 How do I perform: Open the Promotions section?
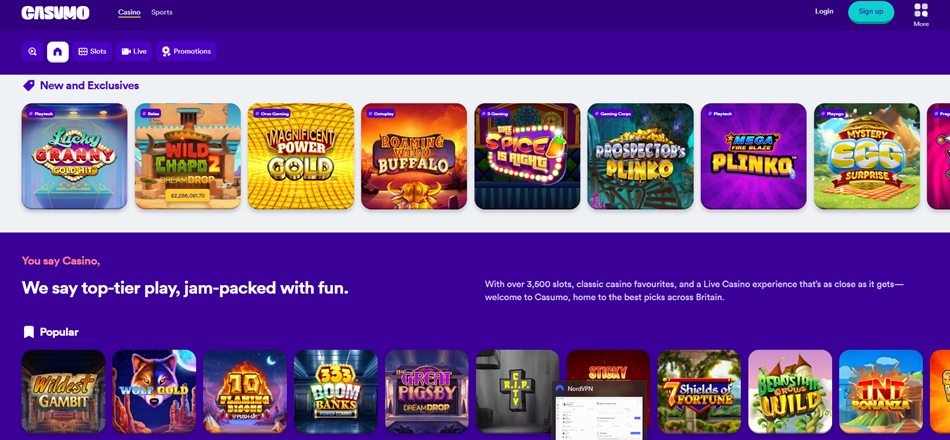(186, 52)
